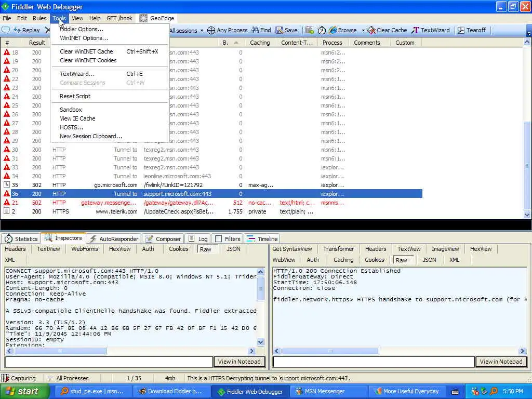
Task: Click the screenshot camera icon in toolbar
Action: [x=309, y=30]
